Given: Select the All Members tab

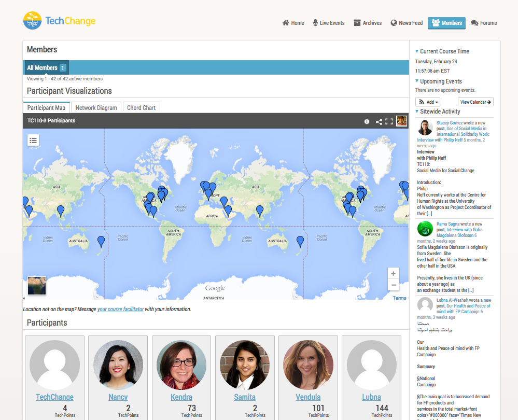Looking at the screenshot, I should (x=47, y=68).
